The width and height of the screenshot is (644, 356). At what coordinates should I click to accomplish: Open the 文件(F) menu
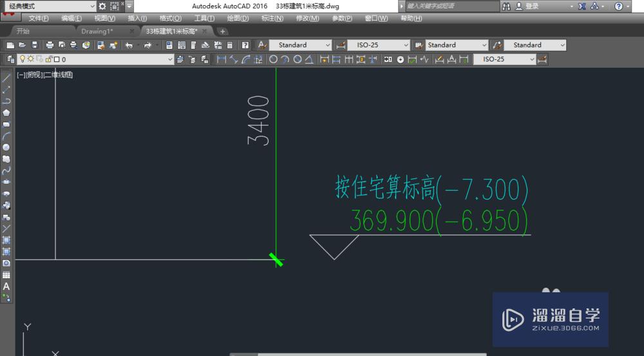pos(39,19)
